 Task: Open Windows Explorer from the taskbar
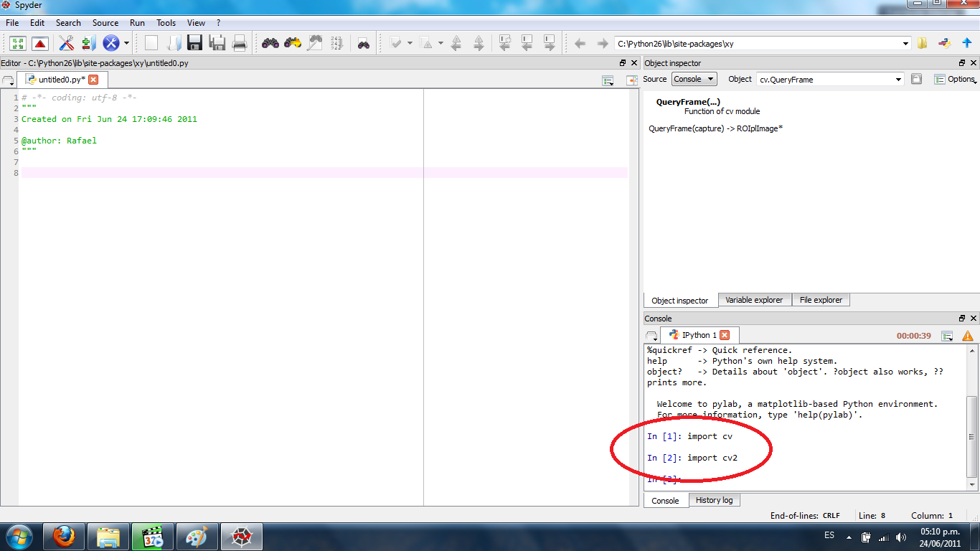[x=108, y=537]
